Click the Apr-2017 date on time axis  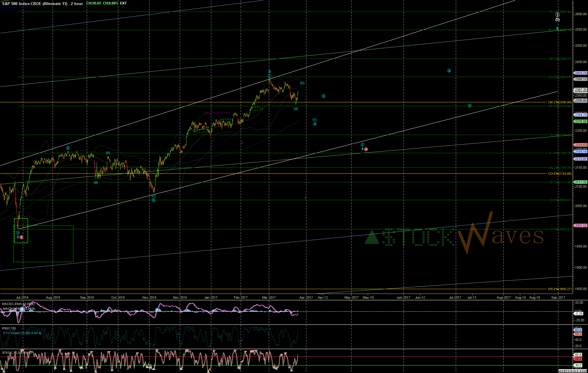click(306, 297)
